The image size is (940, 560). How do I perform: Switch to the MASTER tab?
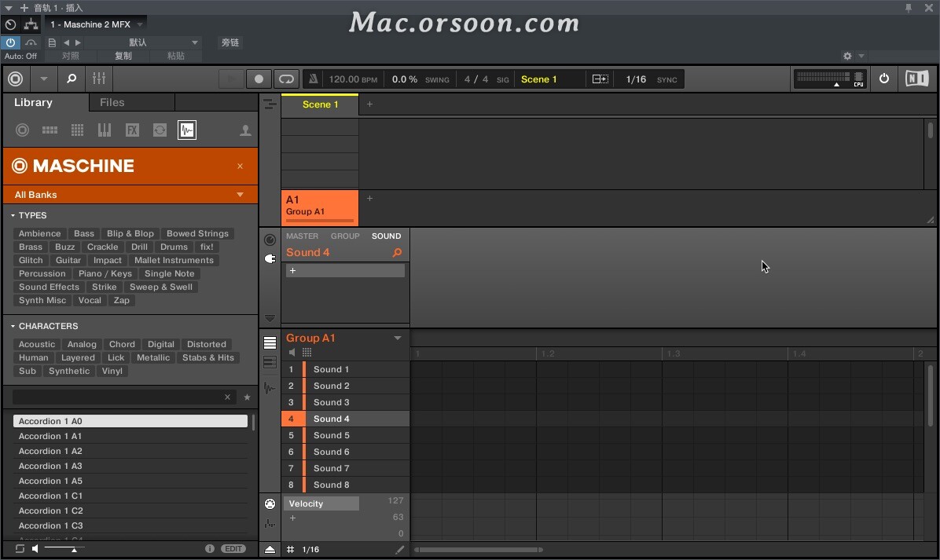(302, 236)
